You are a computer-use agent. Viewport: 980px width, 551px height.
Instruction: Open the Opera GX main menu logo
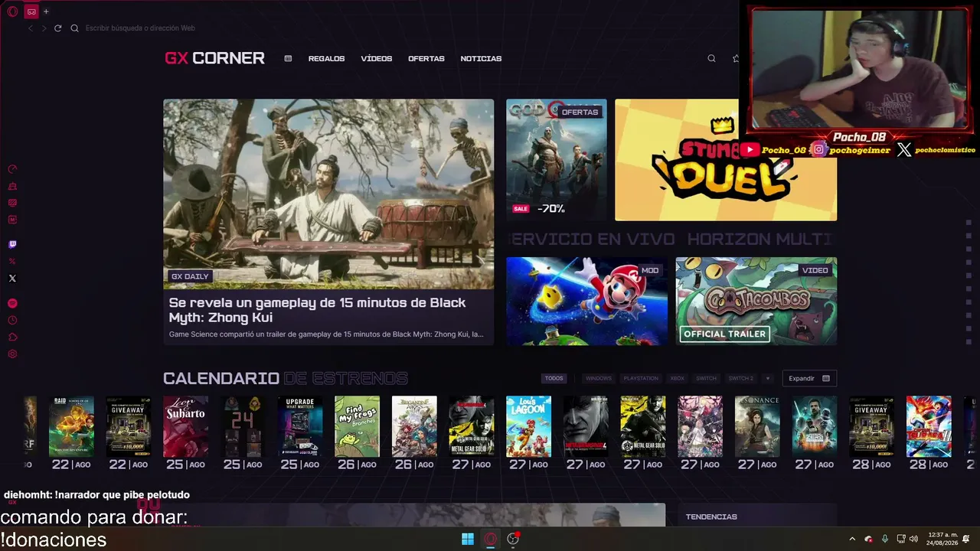12,11
